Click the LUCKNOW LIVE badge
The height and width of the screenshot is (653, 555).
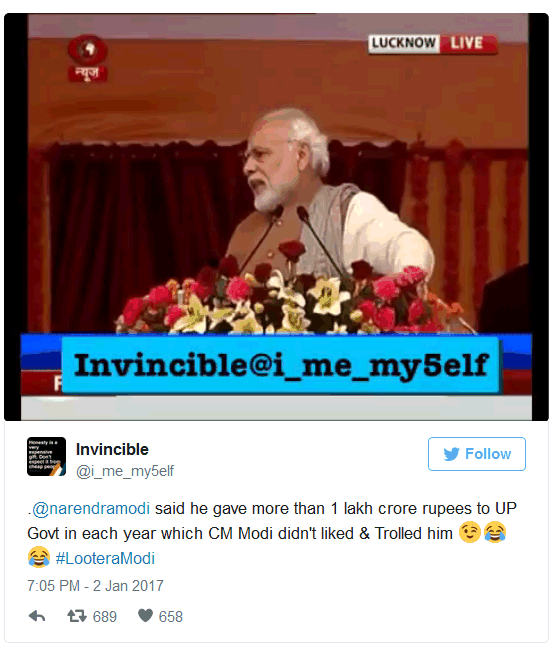[433, 44]
